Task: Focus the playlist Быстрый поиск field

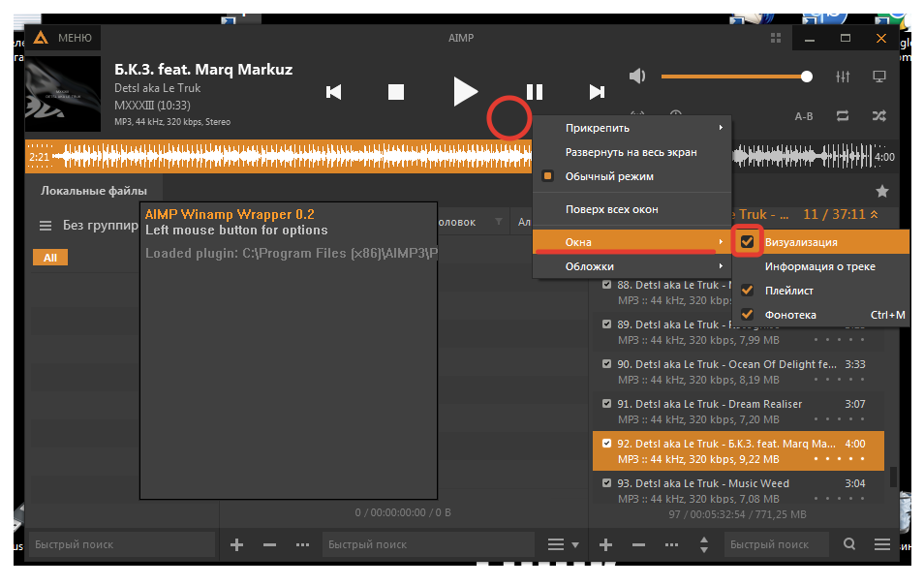Action: pos(776,544)
